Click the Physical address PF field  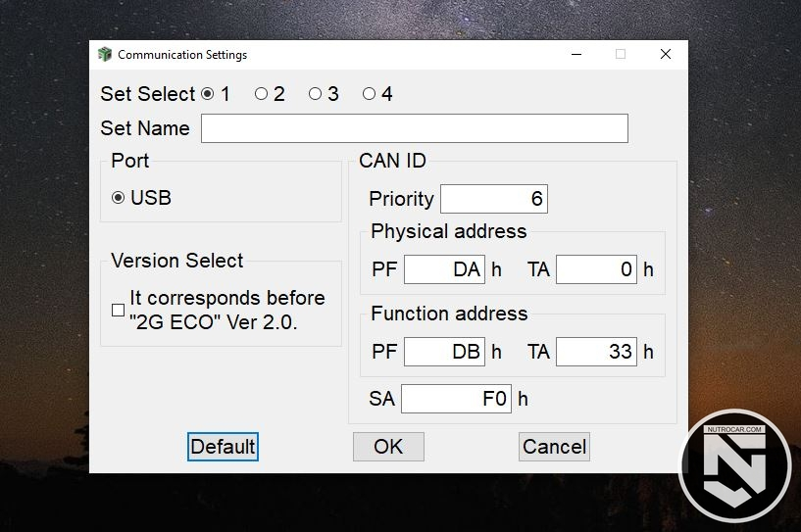point(443,269)
